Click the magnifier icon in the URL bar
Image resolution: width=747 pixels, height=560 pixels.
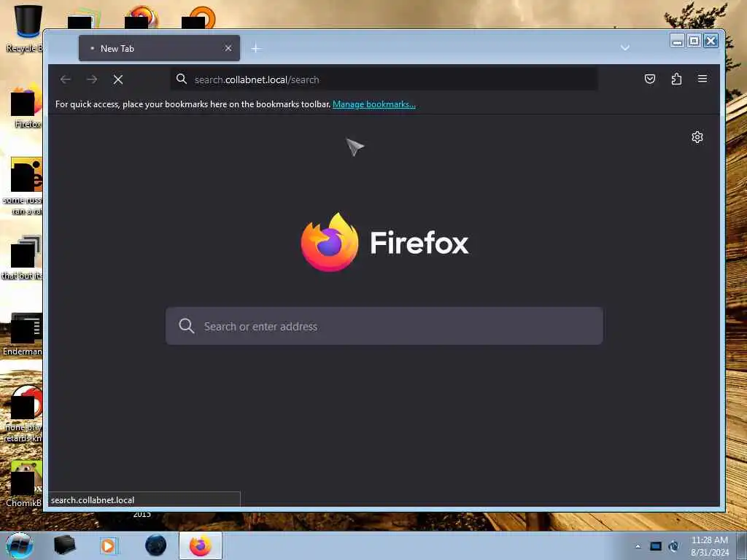pos(182,79)
